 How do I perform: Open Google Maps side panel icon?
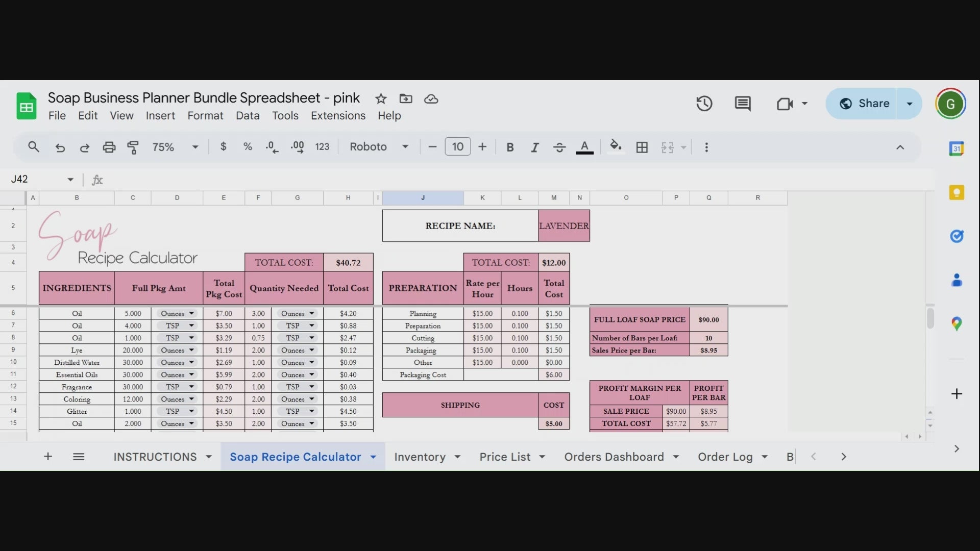[x=956, y=323]
